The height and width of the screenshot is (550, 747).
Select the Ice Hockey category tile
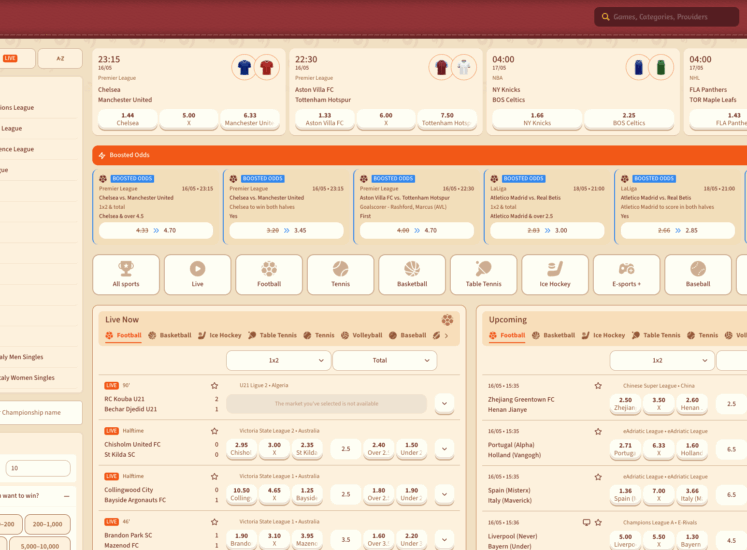coord(555,275)
